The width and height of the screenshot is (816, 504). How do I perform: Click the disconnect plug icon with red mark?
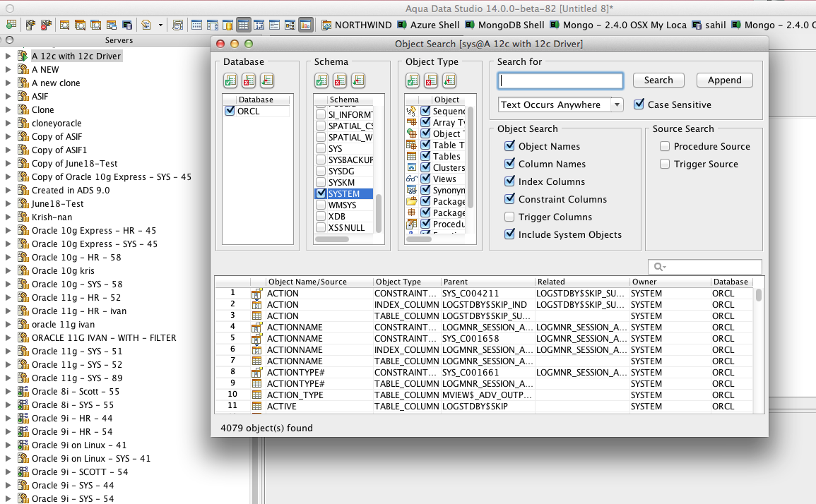coord(46,25)
